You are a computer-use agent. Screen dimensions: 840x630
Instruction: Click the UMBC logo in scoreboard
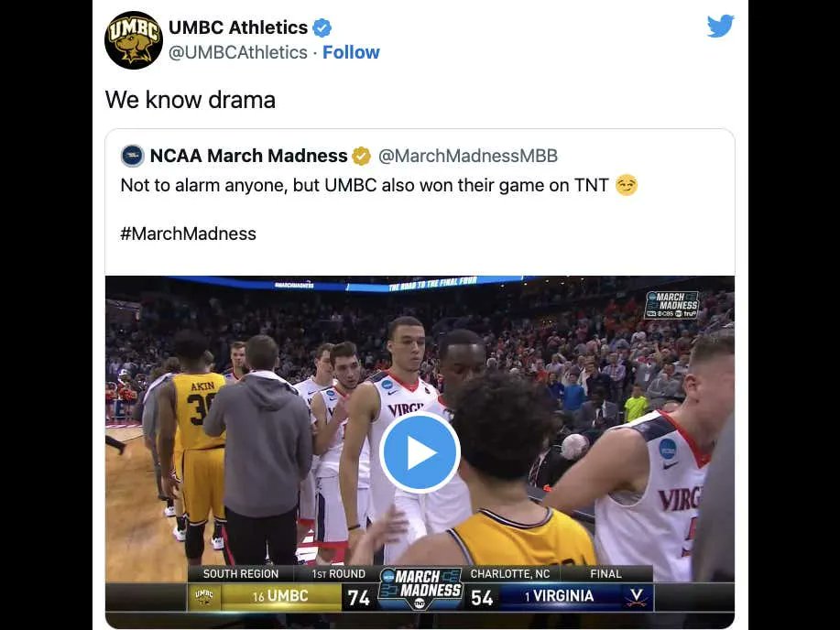click(x=204, y=596)
